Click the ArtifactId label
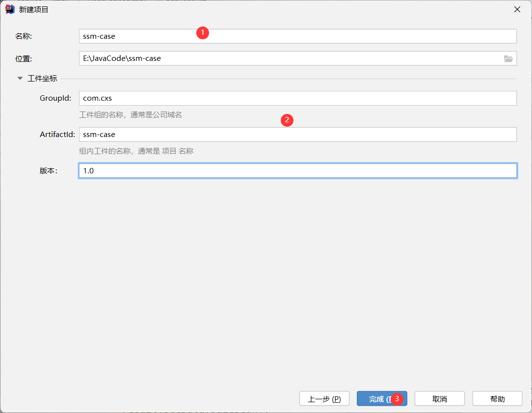The height and width of the screenshot is (413, 532). click(x=57, y=135)
